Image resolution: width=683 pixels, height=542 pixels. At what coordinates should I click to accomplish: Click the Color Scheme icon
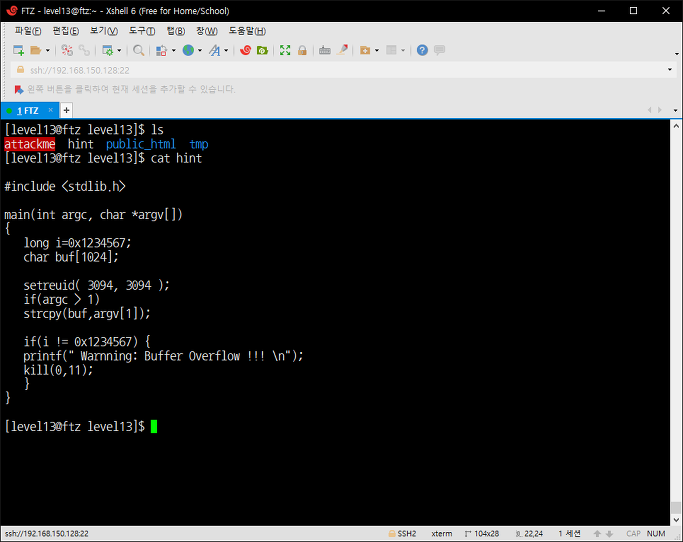click(x=161, y=51)
